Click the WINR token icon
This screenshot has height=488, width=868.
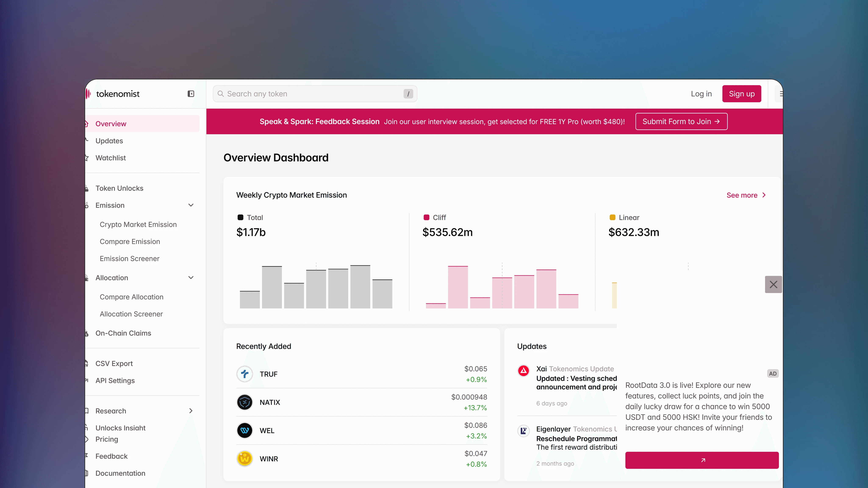pos(245,459)
